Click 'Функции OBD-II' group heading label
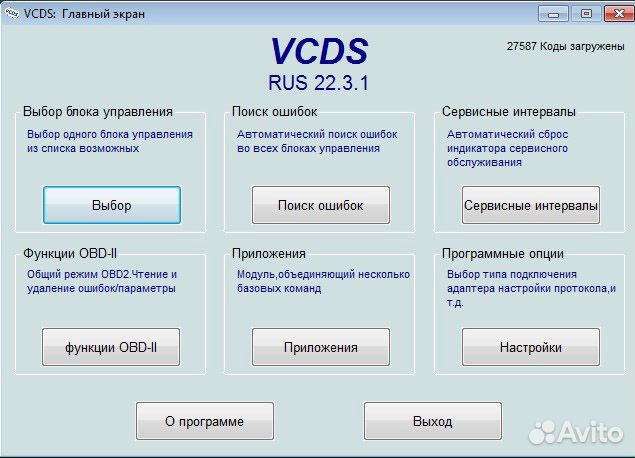 (x=70, y=253)
